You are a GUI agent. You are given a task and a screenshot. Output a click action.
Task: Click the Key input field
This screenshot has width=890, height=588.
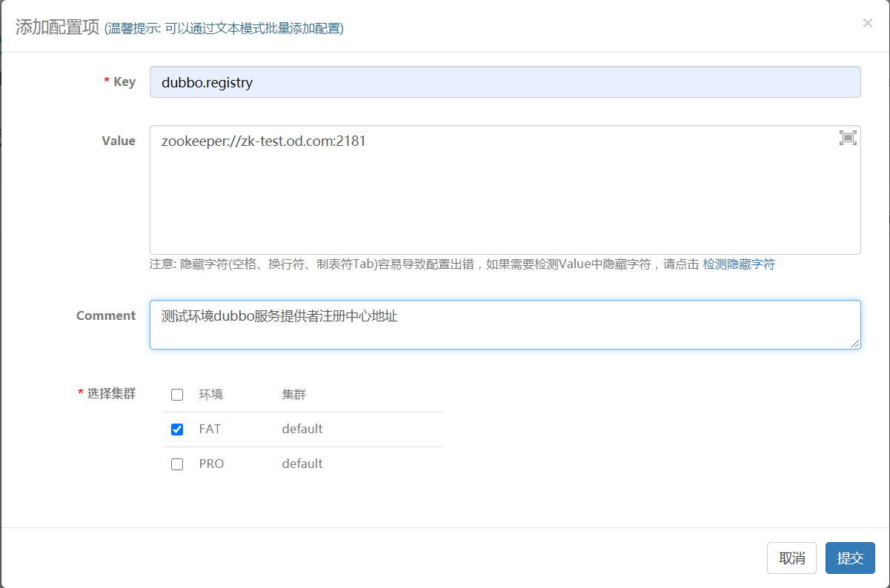click(505, 82)
